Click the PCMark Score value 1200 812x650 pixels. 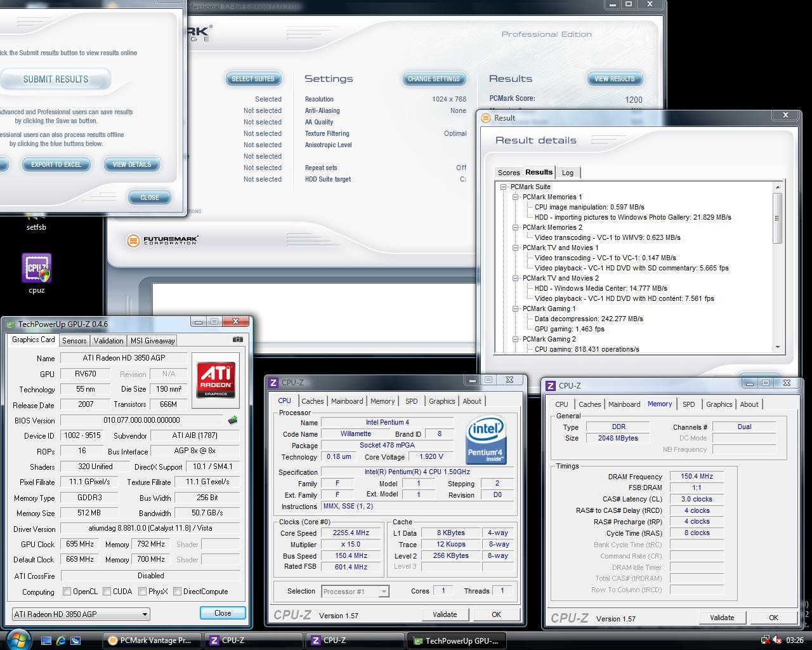633,100
